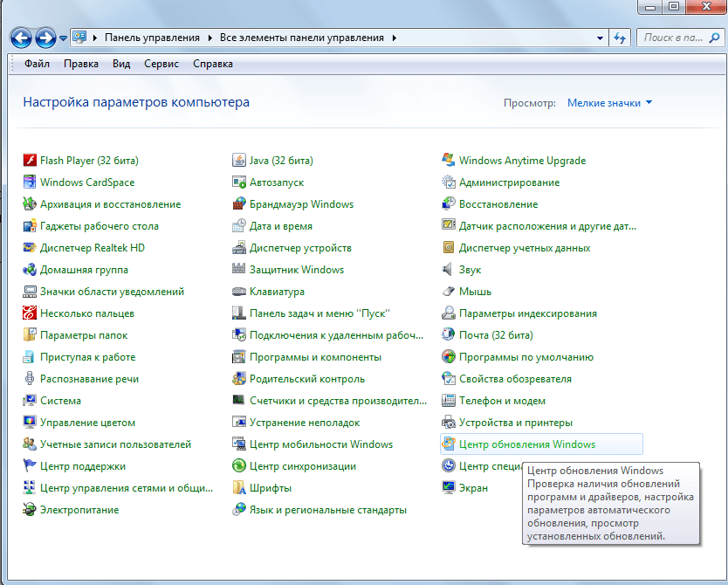Open the Несколько пальцев icon

point(30,313)
